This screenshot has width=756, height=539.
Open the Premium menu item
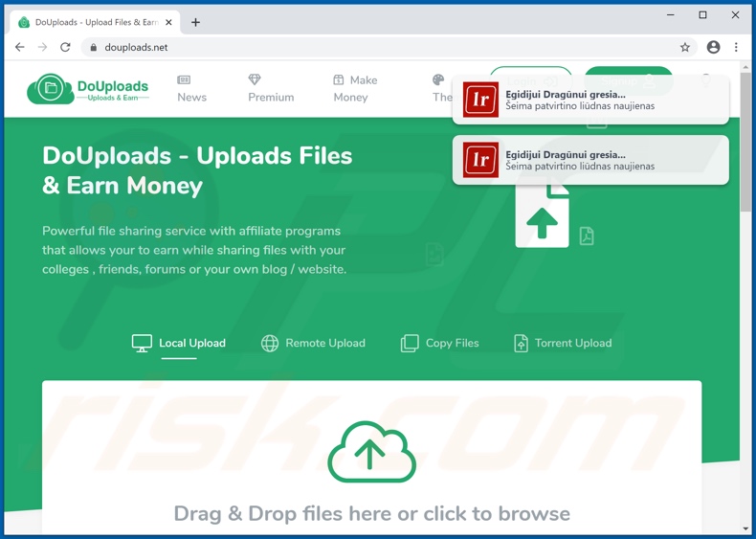tap(271, 89)
